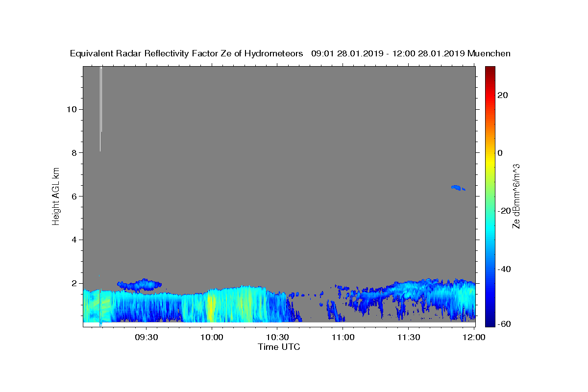588x392 pixels.
Task: Click the height axis label 4
Action: [x=74, y=240]
